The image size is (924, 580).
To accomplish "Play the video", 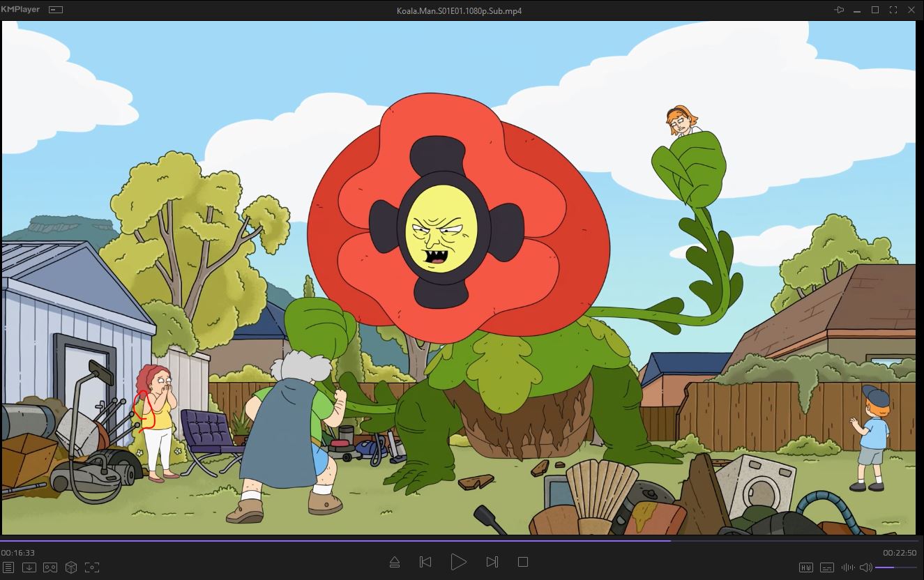I will click(x=458, y=562).
